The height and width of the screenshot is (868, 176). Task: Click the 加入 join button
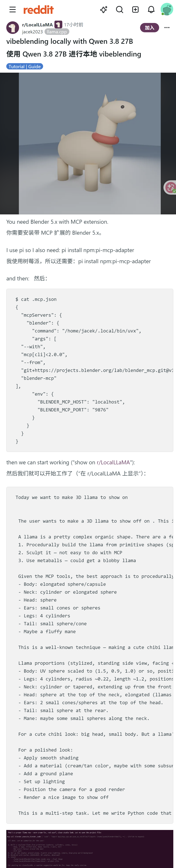pos(149,28)
